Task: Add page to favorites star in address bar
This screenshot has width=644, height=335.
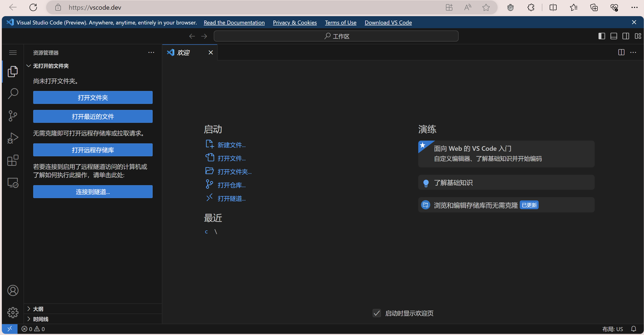Action: [x=486, y=7]
